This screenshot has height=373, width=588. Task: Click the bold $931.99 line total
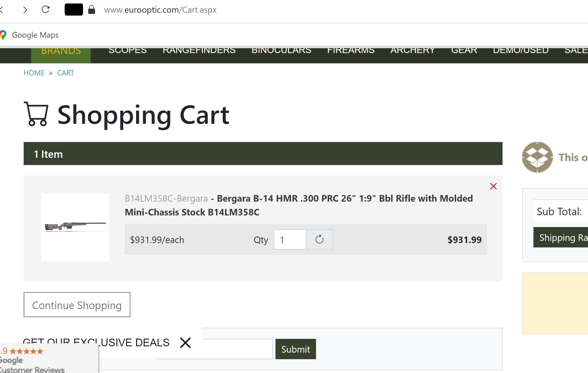[464, 240]
